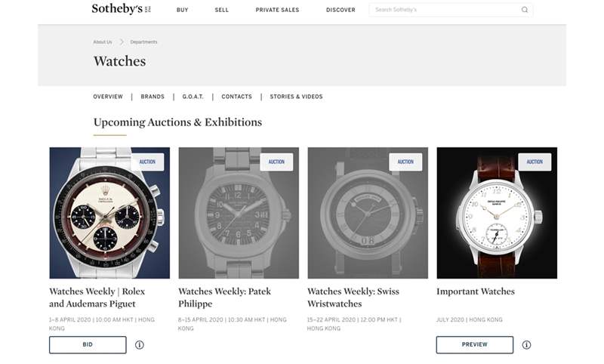Open the SELL navigation menu
Viewport: 604px width, 364px height.
(221, 11)
